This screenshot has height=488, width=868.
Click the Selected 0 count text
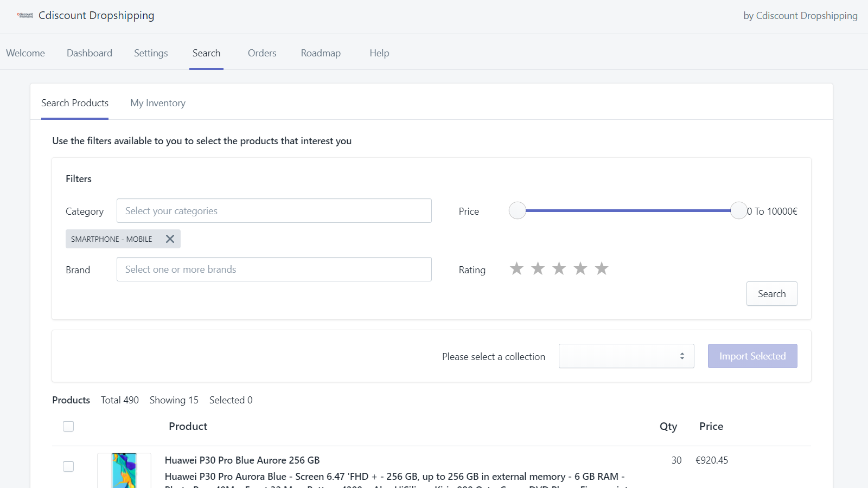tap(231, 400)
